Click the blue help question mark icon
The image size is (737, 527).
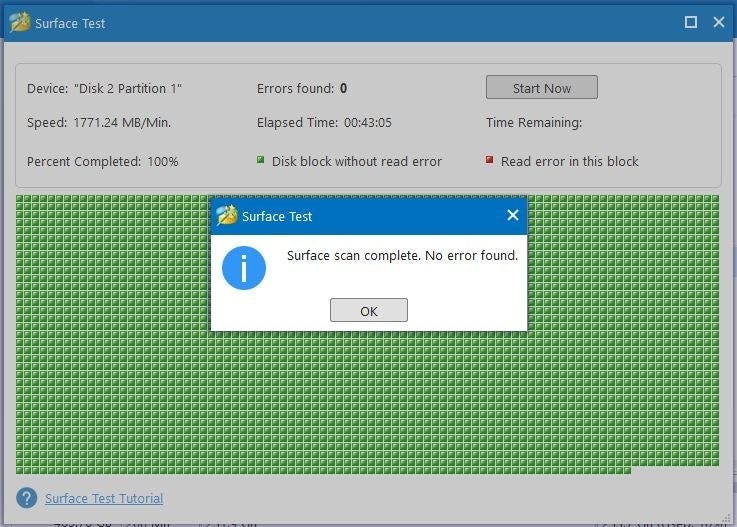pos(27,498)
